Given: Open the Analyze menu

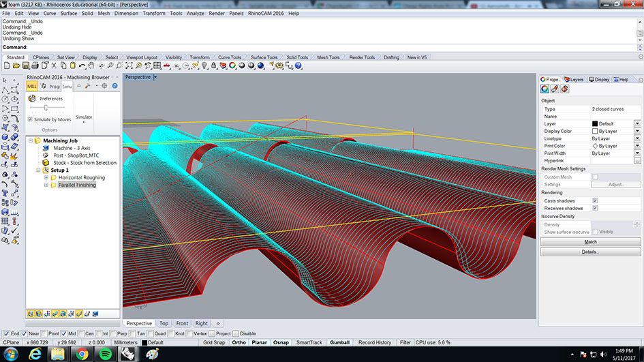Looking at the screenshot, I should (x=195, y=13).
